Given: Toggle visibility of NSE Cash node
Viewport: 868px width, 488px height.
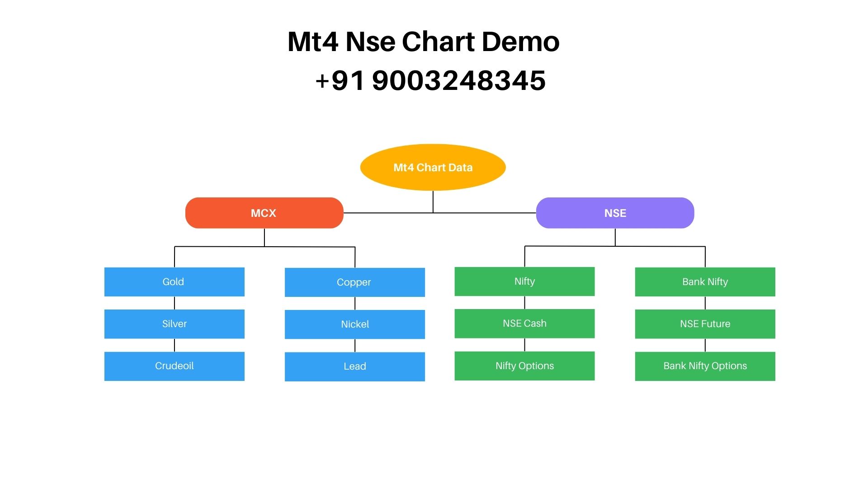Looking at the screenshot, I should [x=524, y=324].
